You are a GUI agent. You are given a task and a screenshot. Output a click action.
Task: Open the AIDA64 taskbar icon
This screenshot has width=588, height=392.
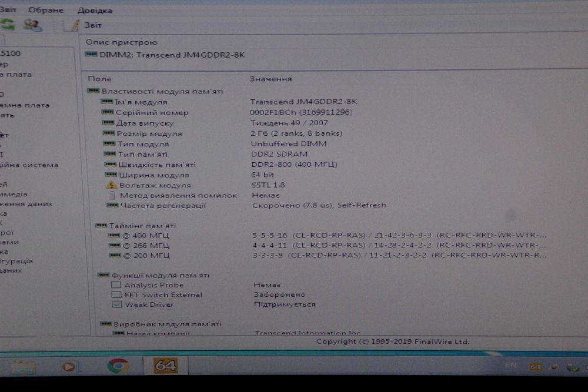click(165, 366)
